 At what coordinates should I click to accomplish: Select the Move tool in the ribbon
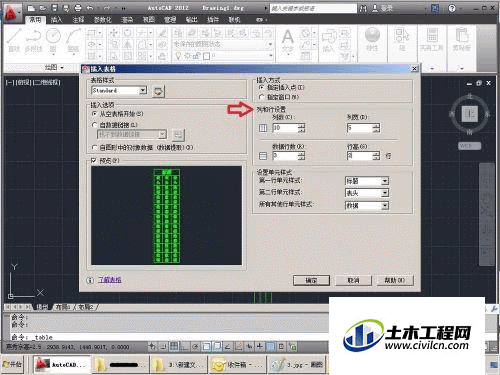pos(114,33)
